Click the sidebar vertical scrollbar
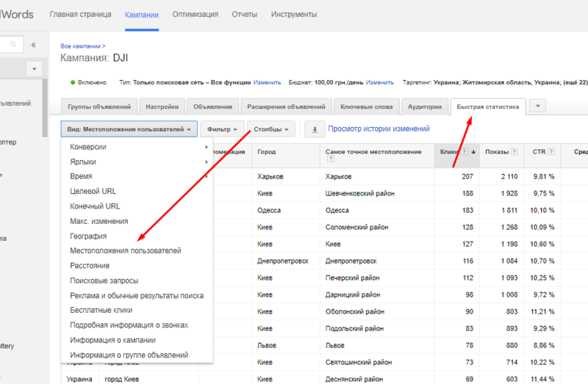 pyautogui.click(x=45, y=108)
